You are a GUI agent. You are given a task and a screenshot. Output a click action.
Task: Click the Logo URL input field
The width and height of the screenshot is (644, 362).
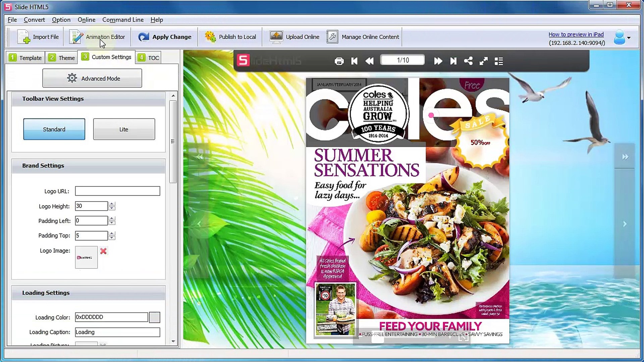(x=117, y=191)
